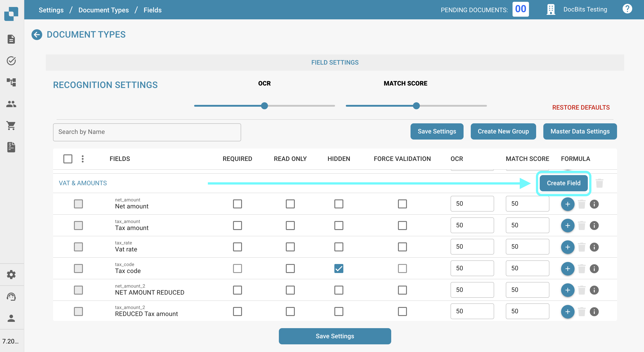Add formula for Net amount field

[568, 204]
